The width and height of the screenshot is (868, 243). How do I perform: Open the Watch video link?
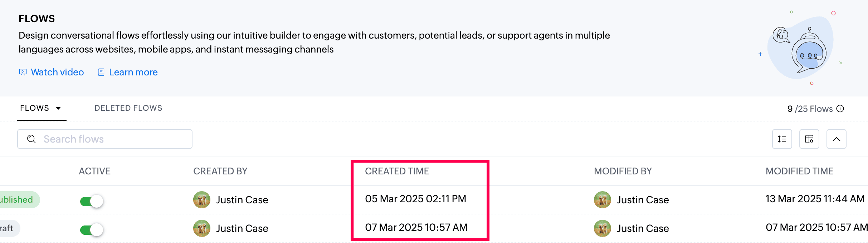(57, 72)
